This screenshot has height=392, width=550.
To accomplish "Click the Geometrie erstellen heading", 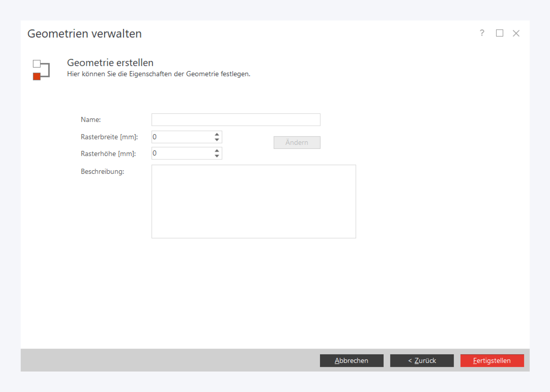I will click(110, 63).
